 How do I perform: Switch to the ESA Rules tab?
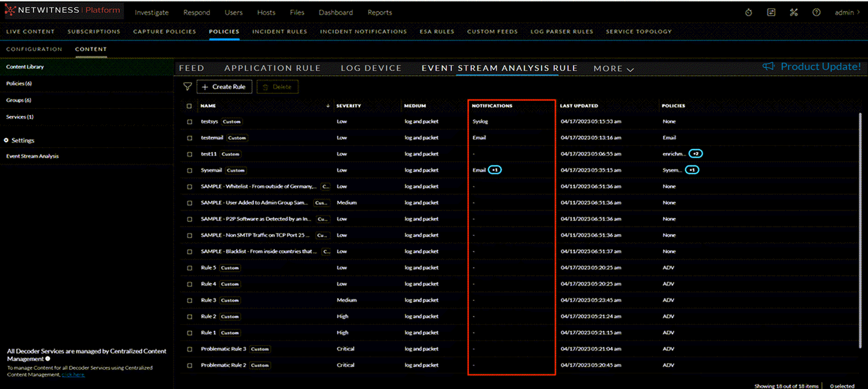[x=436, y=32]
